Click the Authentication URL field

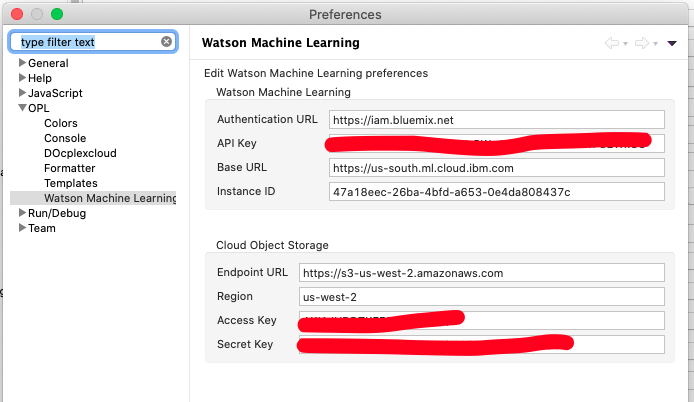click(x=497, y=120)
